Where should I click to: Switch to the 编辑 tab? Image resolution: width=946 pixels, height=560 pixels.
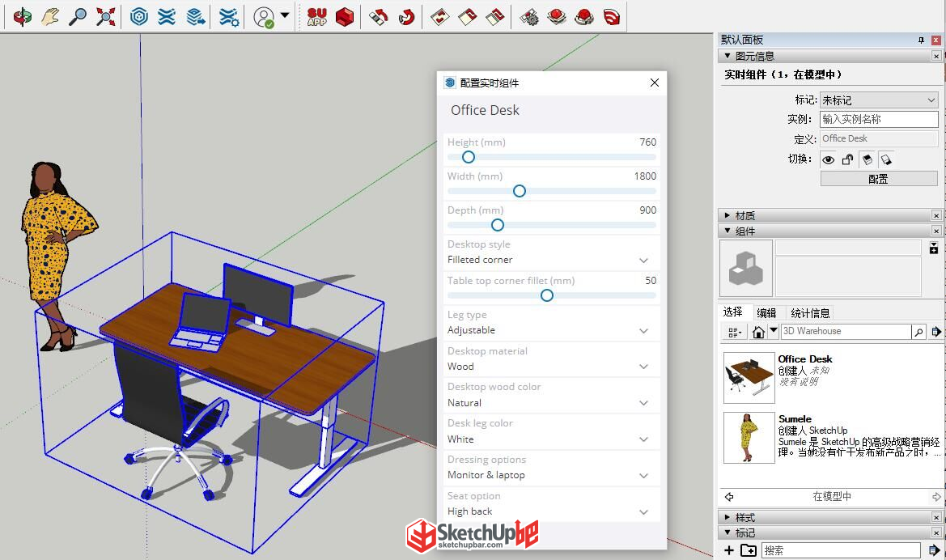[766, 312]
